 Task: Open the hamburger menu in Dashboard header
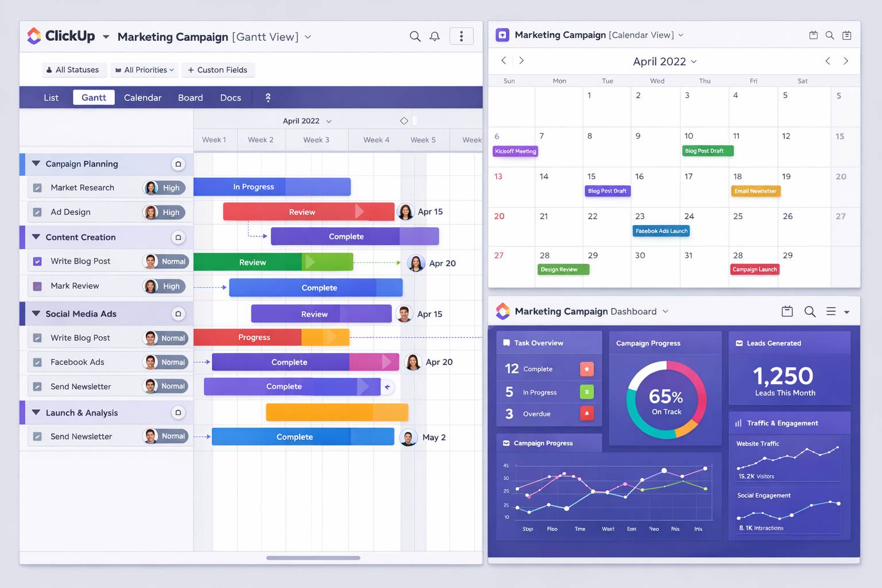click(831, 311)
